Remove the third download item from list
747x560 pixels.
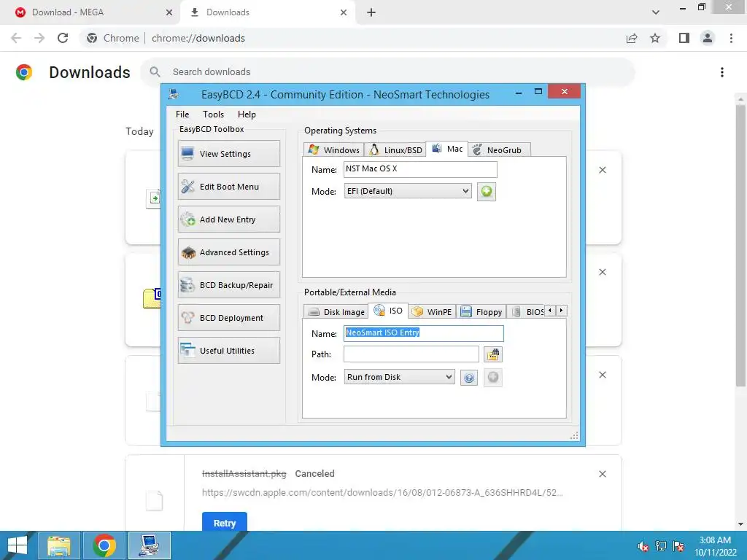click(602, 375)
